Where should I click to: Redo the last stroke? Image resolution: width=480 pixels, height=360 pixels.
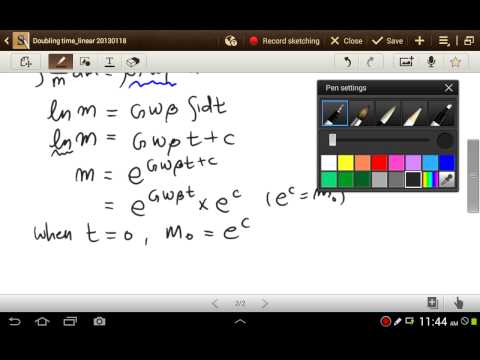[370, 62]
